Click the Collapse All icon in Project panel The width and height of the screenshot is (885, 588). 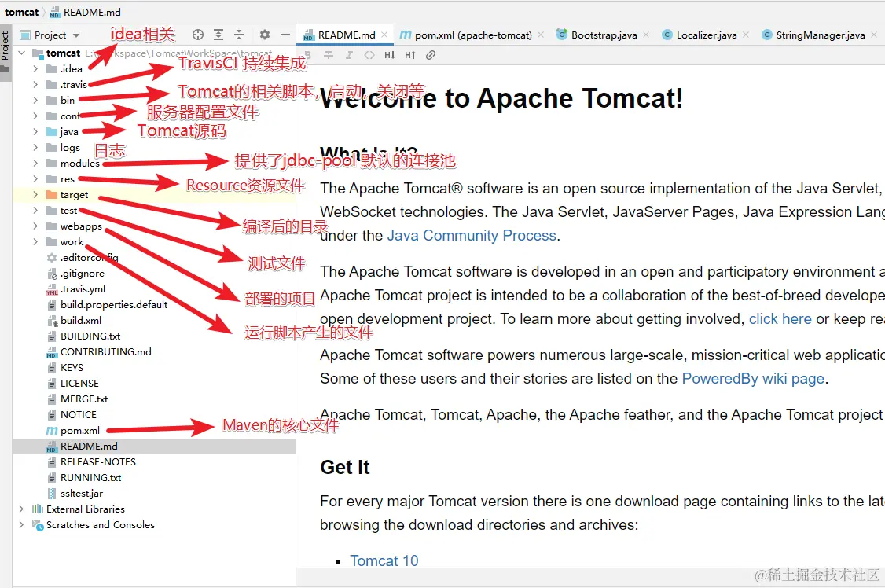[x=239, y=35]
